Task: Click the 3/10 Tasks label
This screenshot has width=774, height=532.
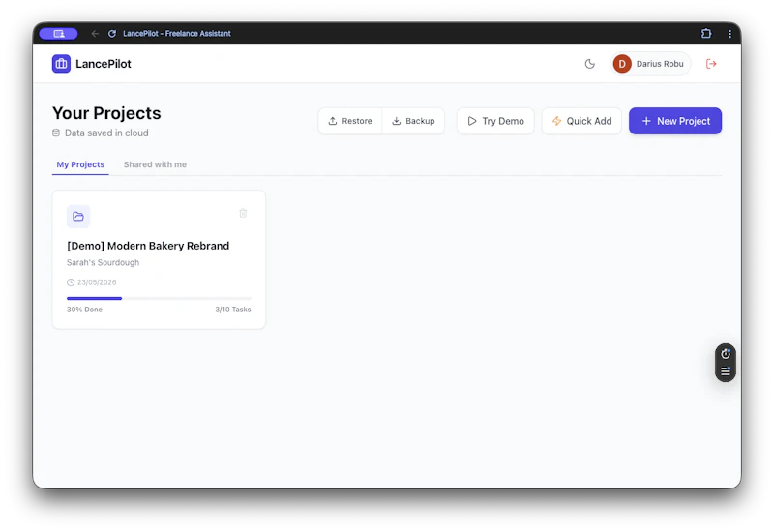Action: click(232, 310)
